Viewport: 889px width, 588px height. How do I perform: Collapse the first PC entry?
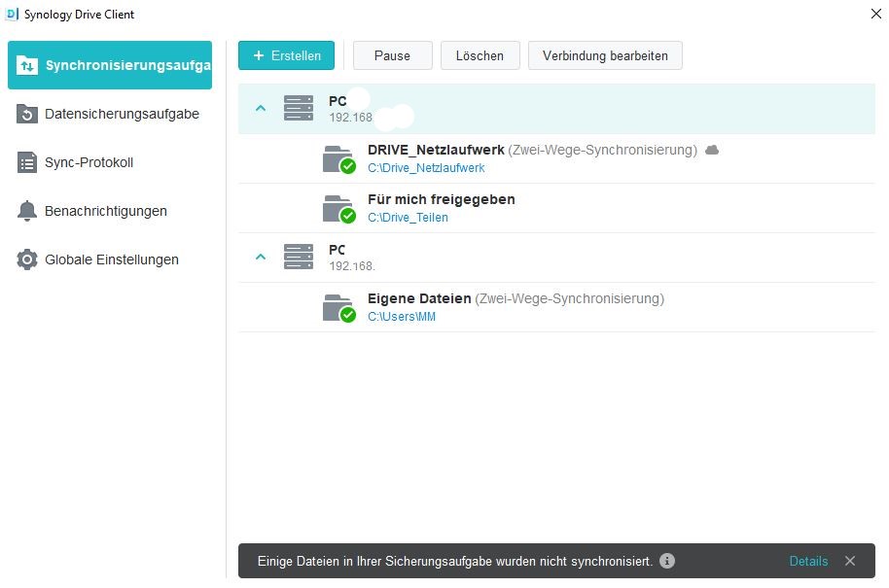[x=261, y=108]
